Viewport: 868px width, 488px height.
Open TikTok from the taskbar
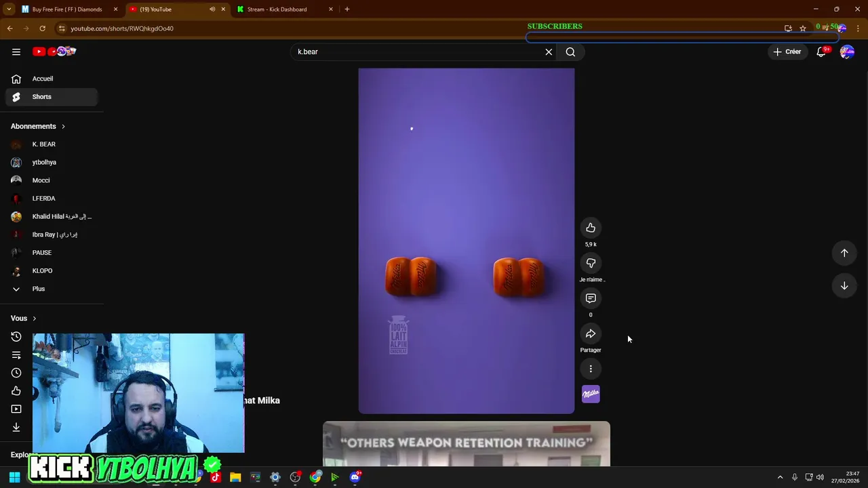pos(216,477)
